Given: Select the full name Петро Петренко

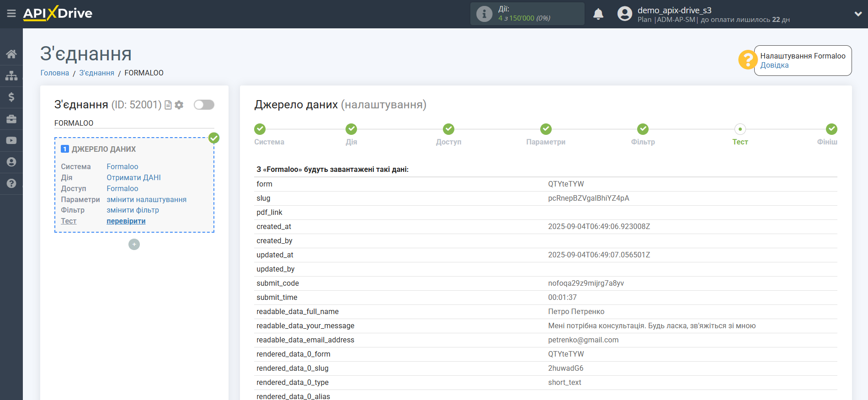Looking at the screenshot, I should (576, 311).
